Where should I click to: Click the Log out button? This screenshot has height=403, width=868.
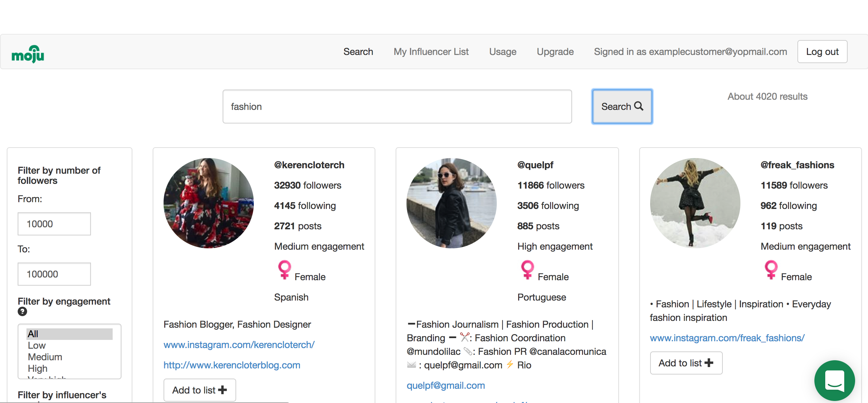click(x=822, y=52)
